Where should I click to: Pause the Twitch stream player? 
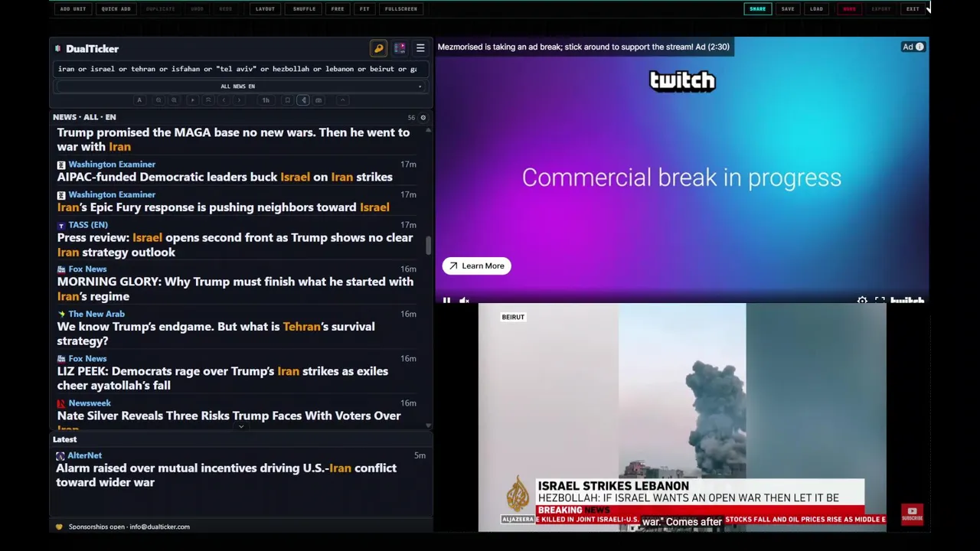pyautogui.click(x=446, y=301)
